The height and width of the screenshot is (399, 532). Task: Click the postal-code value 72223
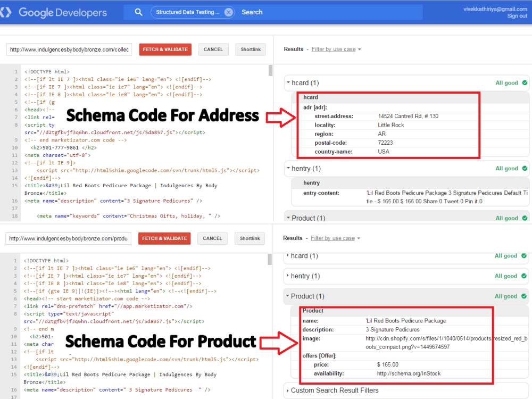[385, 143]
